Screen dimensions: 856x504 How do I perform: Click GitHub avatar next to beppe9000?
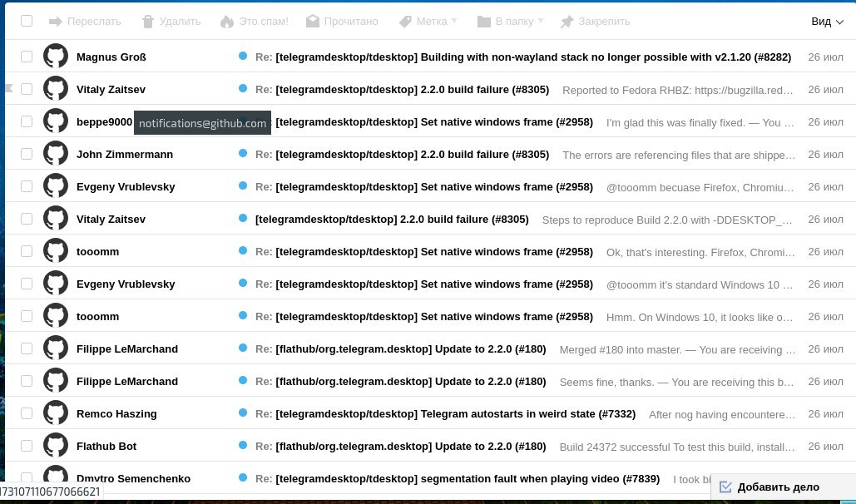click(56, 121)
